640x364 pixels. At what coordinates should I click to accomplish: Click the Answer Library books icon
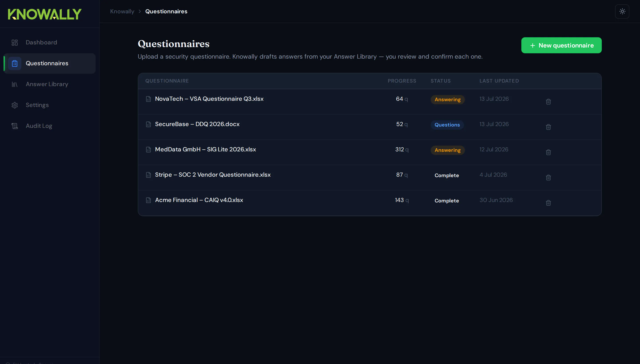tap(15, 84)
